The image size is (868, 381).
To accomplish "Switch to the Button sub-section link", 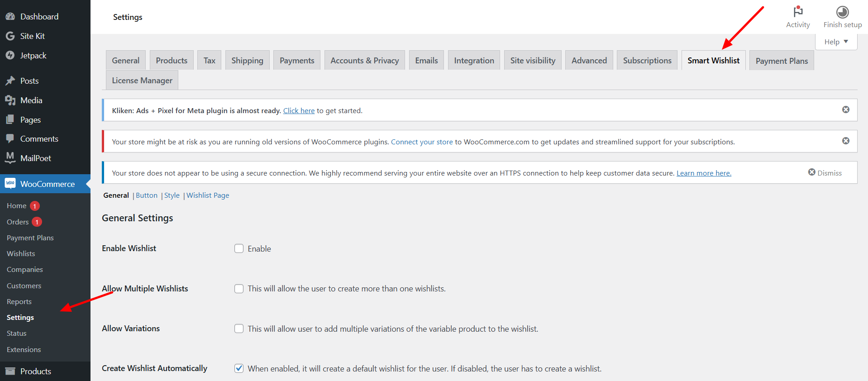I will pyautogui.click(x=147, y=195).
